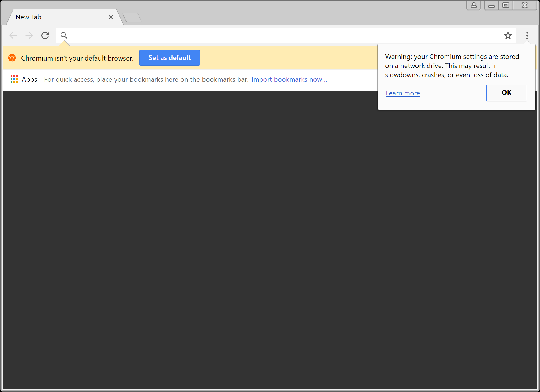Viewport: 540px width, 392px height.
Task: Minimize the Chromium window
Action: [491, 5]
